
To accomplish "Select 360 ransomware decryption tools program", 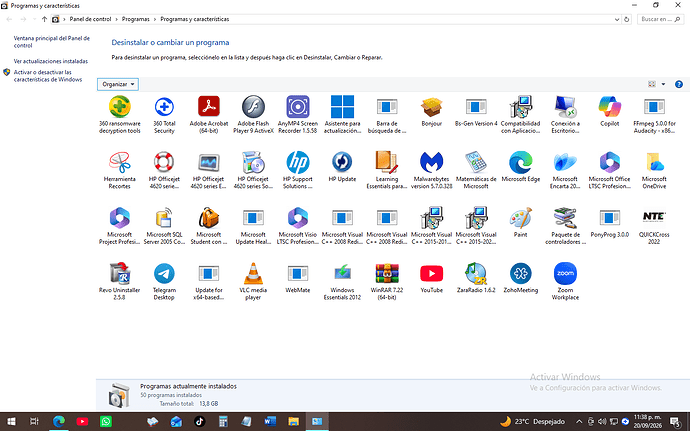I will pyautogui.click(x=120, y=114).
